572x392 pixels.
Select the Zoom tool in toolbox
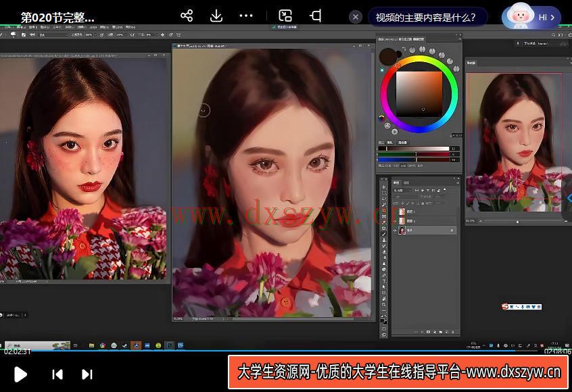(384, 305)
